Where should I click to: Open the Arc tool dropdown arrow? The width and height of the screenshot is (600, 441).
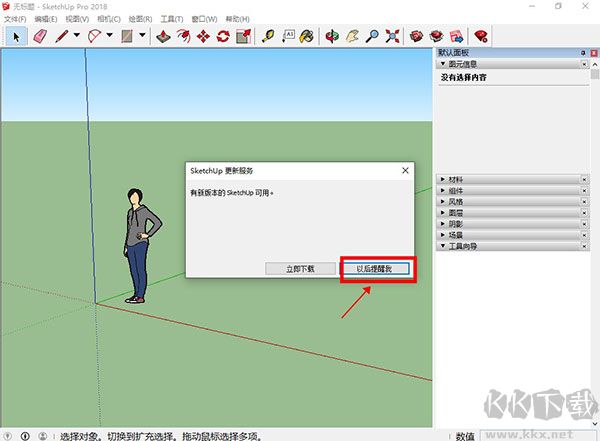[109, 35]
